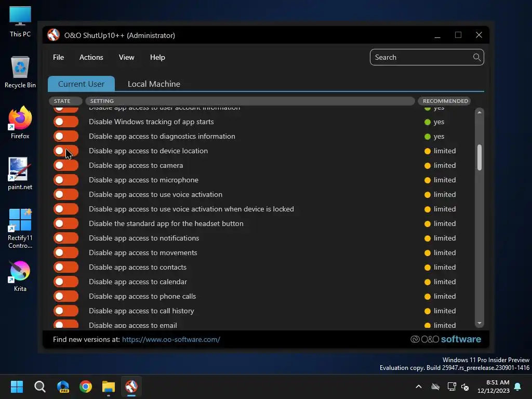Click the STATE column header
532x399 pixels.
pyautogui.click(x=65, y=101)
